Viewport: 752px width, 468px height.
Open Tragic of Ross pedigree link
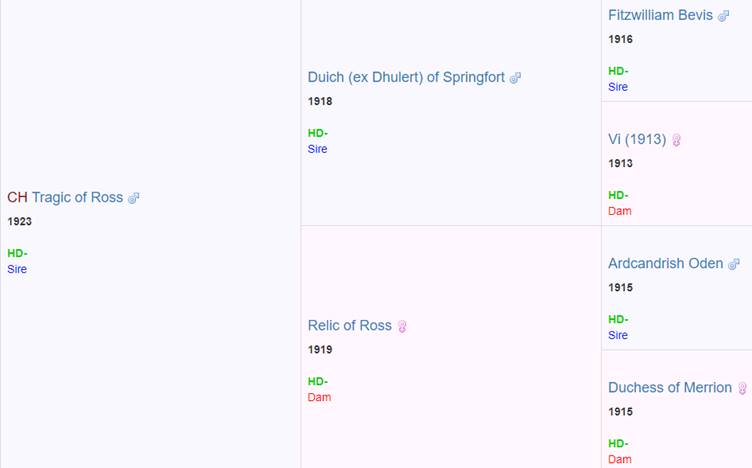click(77, 197)
